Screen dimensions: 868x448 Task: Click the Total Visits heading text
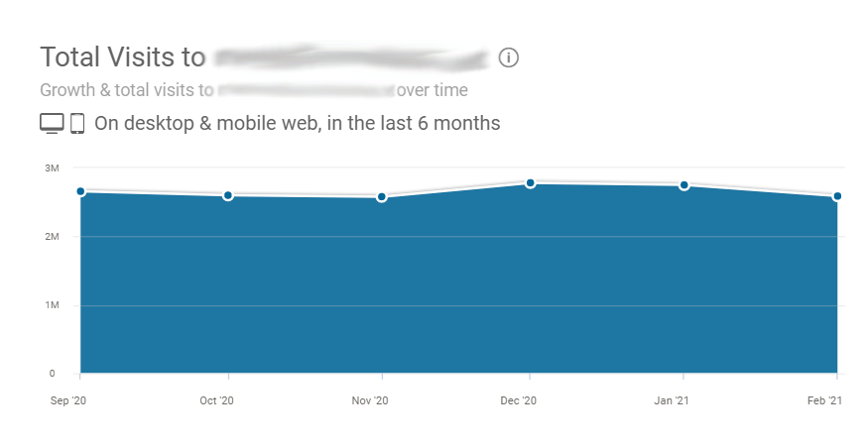123,56
